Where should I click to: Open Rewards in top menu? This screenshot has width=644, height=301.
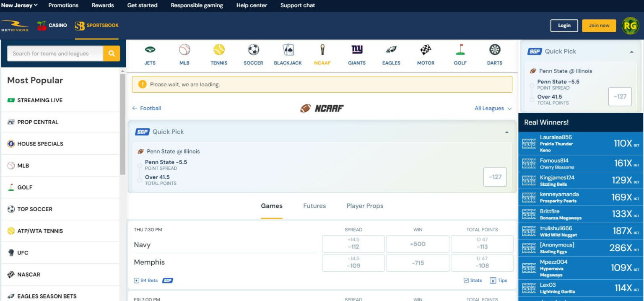pyautogui.click(x=103, y=5)
